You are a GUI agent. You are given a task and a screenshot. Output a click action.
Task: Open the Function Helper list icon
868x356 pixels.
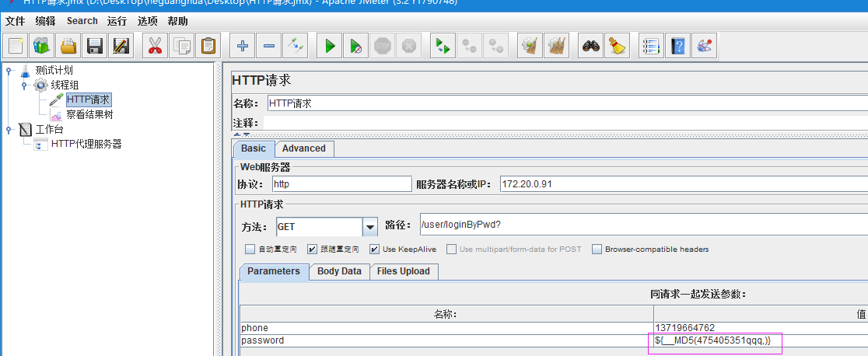pyautogui.click(x=652, y=45)
